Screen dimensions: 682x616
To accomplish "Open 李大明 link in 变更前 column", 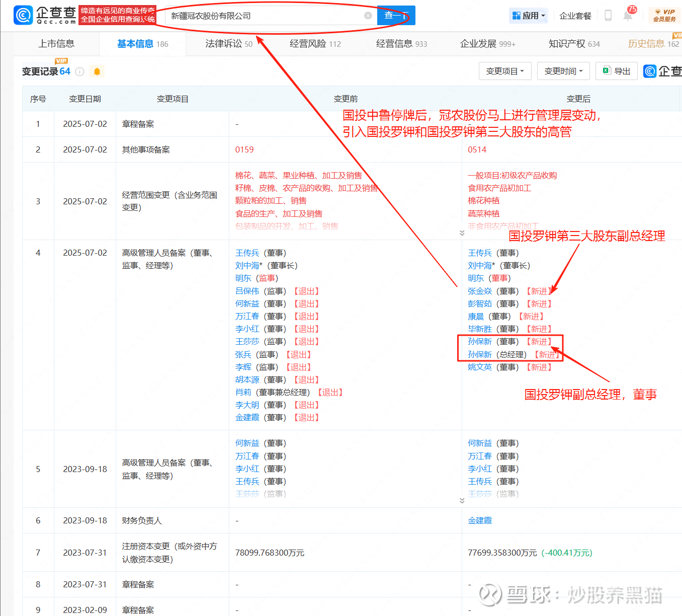I will pyautogui.click(x=247, y=405).
